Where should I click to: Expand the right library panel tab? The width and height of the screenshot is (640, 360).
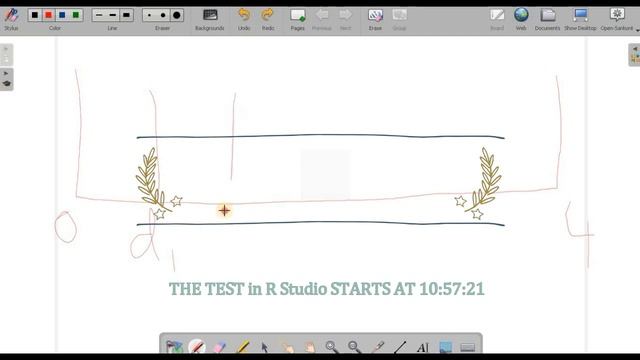tap(634, 55)
